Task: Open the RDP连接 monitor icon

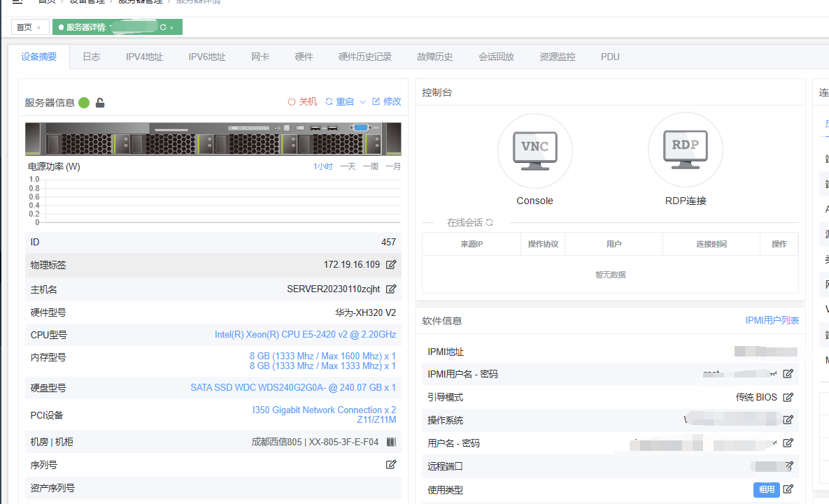Action: click(685, 150)
